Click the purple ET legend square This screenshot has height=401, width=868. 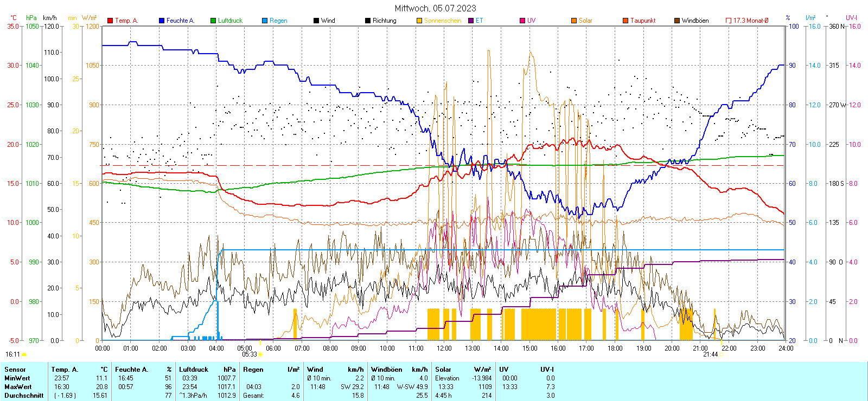(x=471, y=21)
